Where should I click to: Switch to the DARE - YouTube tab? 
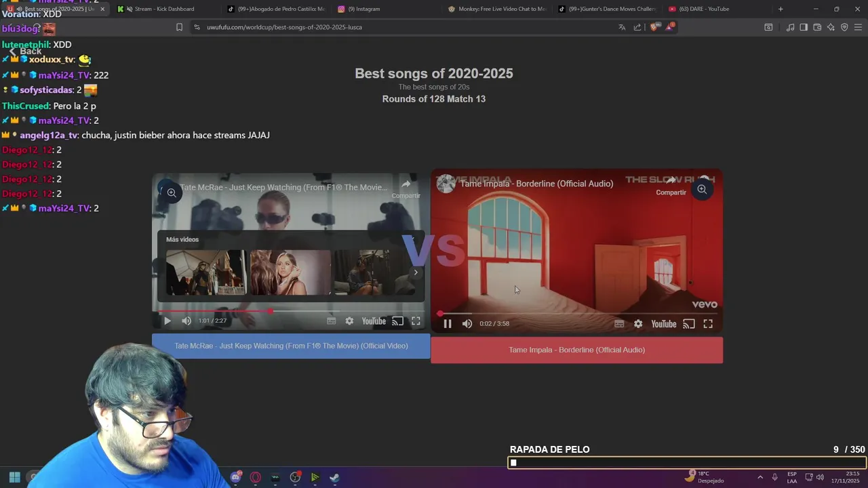(718, 9)
